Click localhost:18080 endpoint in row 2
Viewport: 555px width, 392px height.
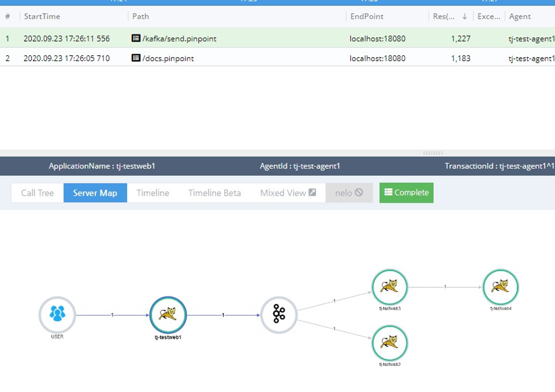tap(378, 58)
